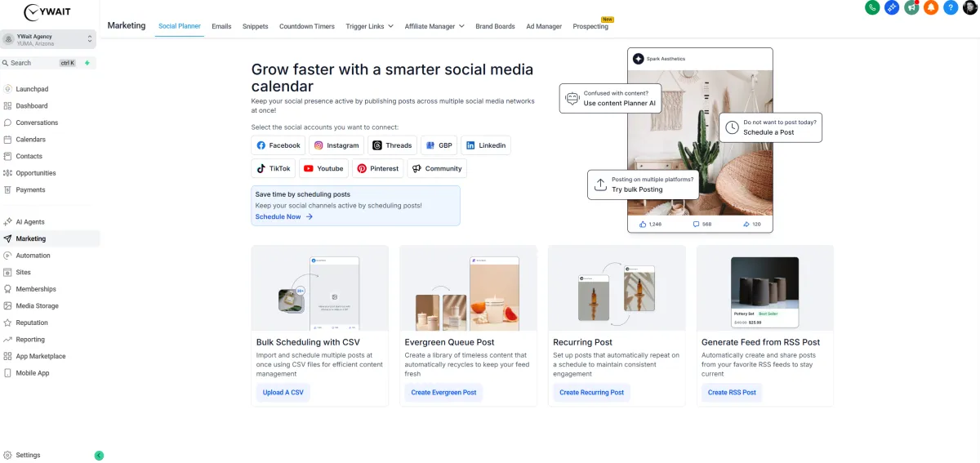The image size is (980, 463).
Task: Click the green lightning quick actions icon
Action: point(87,63)
